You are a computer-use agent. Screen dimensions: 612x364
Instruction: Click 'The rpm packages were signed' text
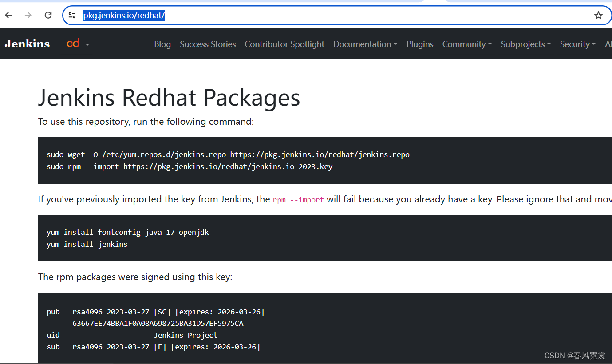point(135,277)
